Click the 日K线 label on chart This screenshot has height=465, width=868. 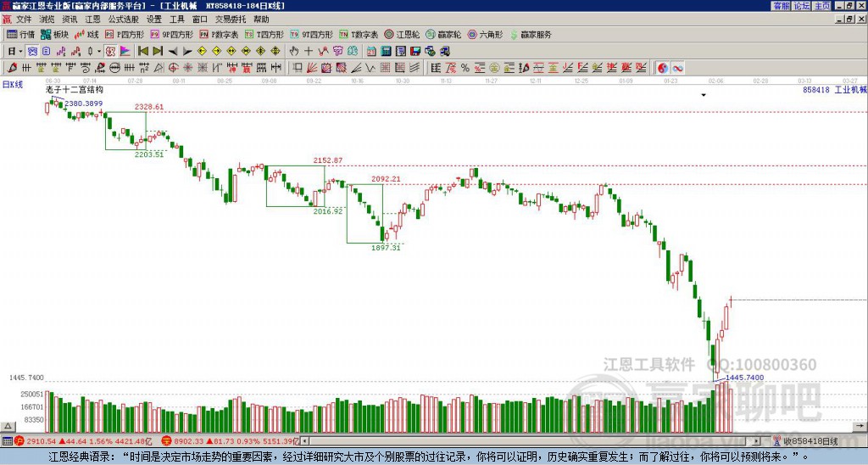pyautogui.click(x=12, y=84)
